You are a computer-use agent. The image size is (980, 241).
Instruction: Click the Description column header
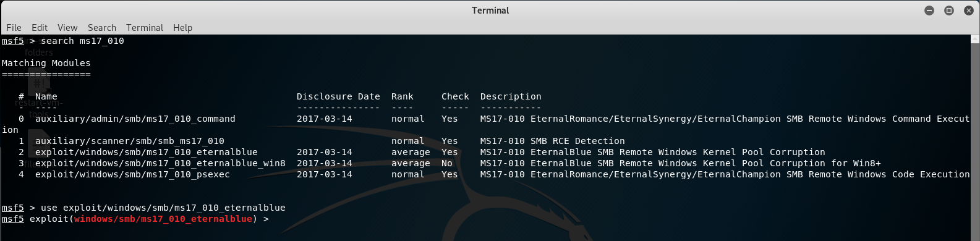click(511, 96)
